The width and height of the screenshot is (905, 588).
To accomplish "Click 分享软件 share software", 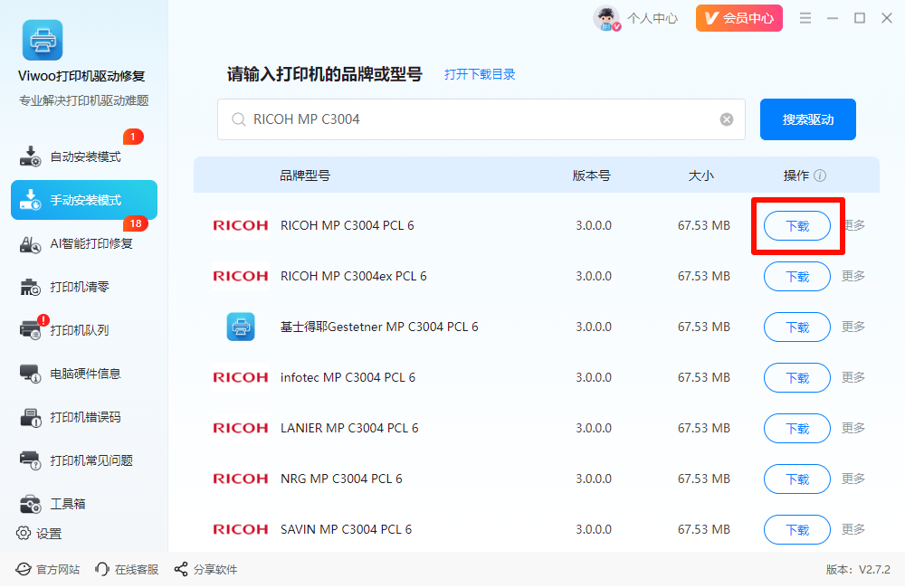I will (206, 570).
